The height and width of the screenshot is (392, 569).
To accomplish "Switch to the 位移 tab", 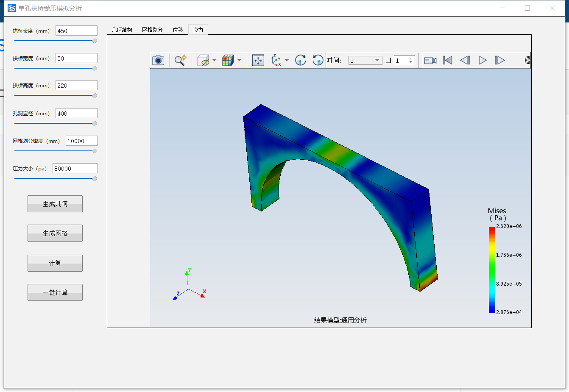I will (178, 30).
